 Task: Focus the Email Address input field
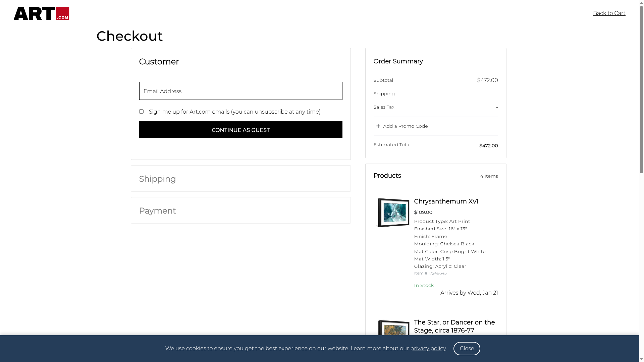(240, 91)
